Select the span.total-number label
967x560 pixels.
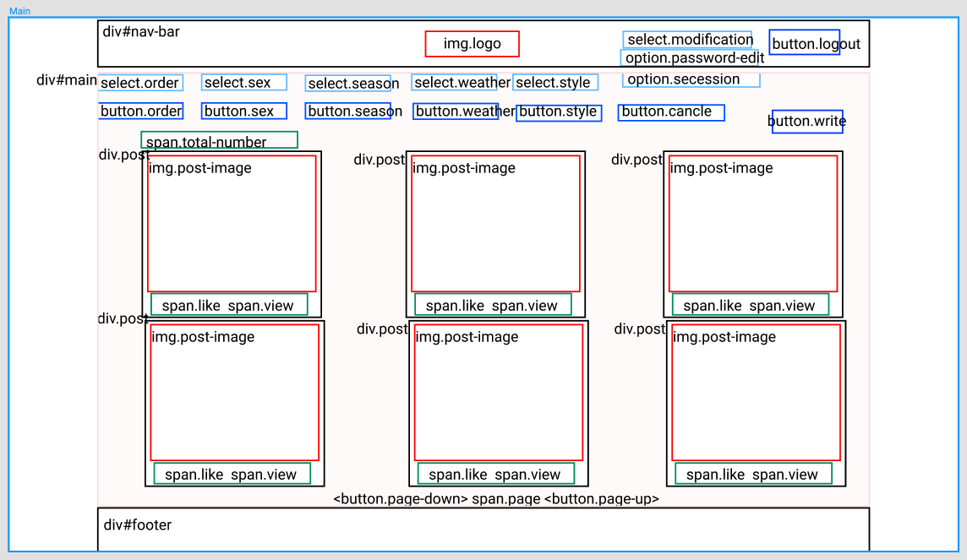point(219,140)
